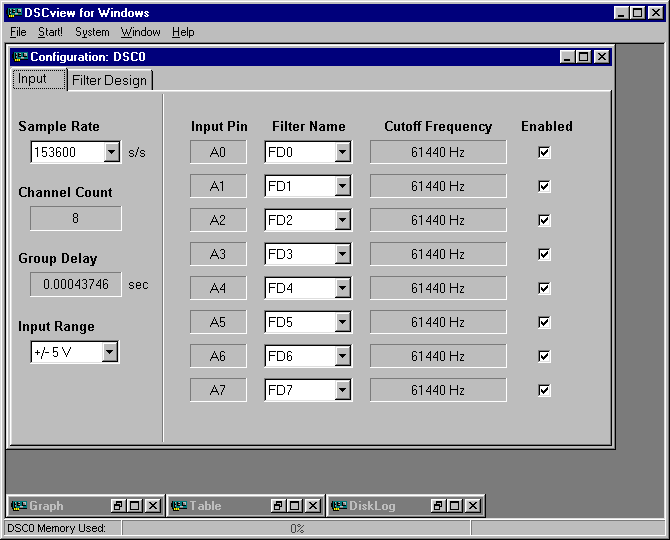Click the DSC0 Memory Used status label
The width and height of the screenshot is (670, 540).
pos(56,528)
